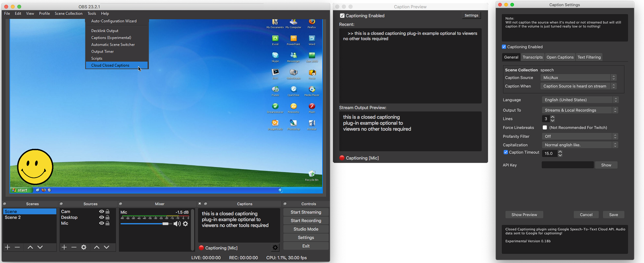This screenshot has width=644, height=263.
Task: Move source up in Sources panel
Action: pos(97,247)
